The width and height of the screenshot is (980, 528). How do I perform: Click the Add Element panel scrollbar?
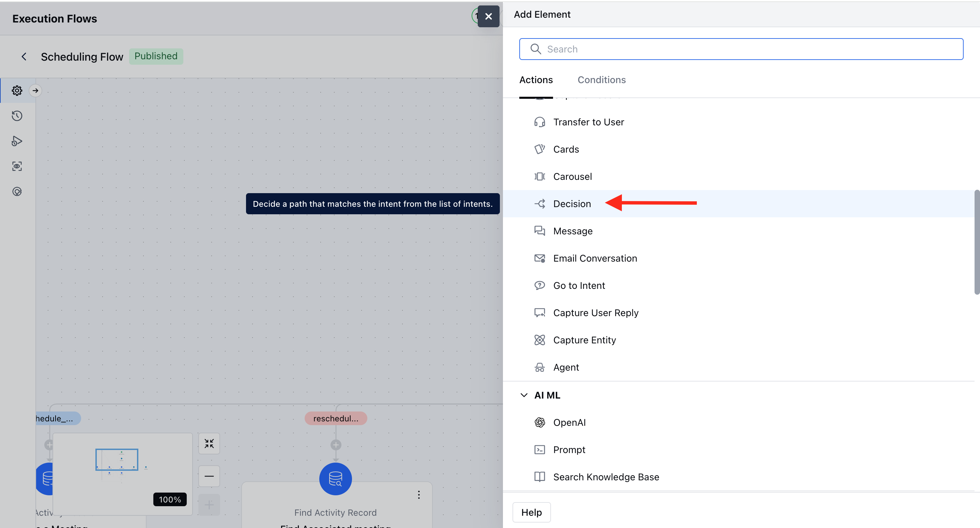976,242
